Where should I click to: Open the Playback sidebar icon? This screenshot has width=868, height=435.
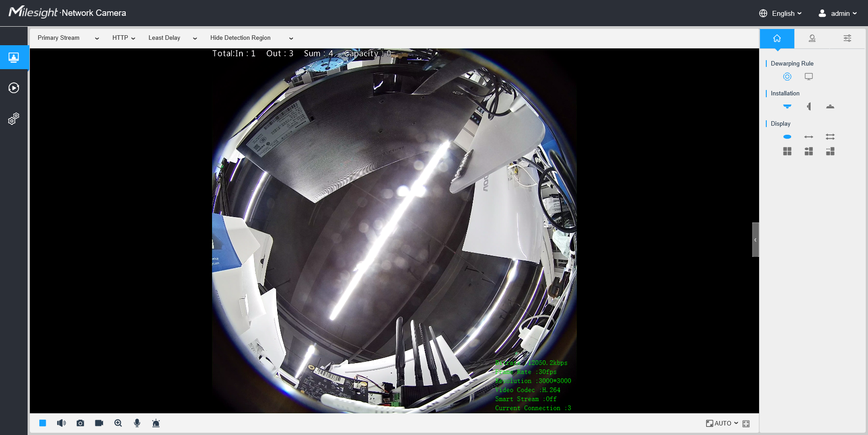[x=14, y=88]
